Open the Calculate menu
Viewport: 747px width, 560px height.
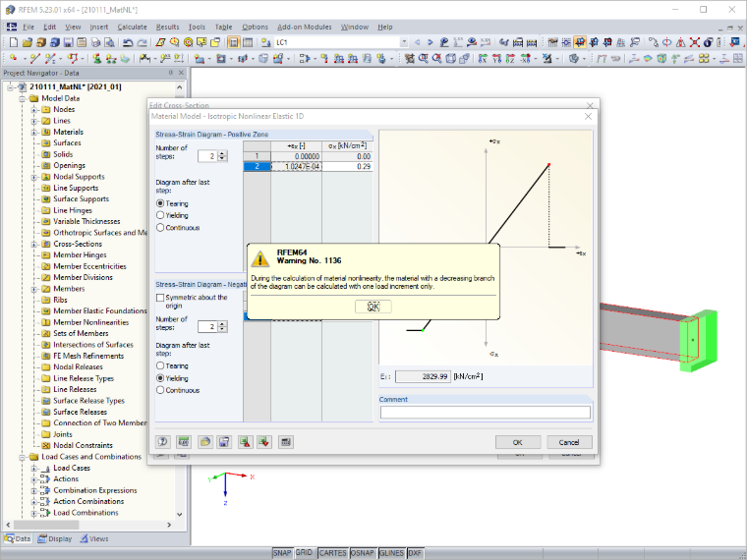tap(132, 28)
